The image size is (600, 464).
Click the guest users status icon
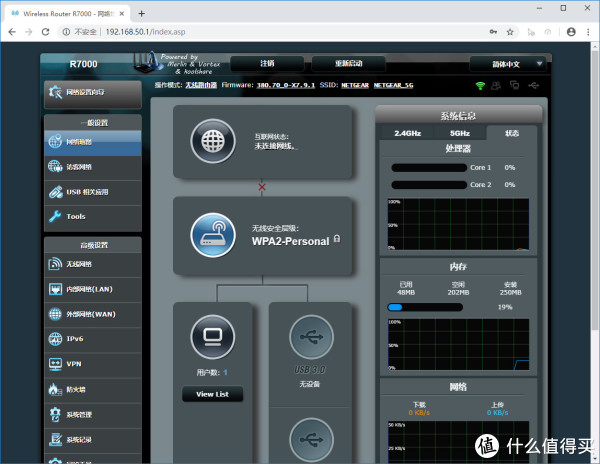[496, 85]
